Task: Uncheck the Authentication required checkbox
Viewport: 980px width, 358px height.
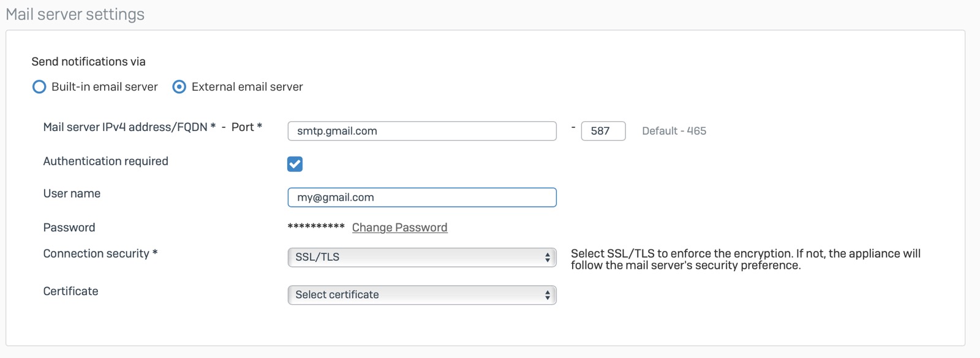Action: pyautogui.click(x=295, y=164)
